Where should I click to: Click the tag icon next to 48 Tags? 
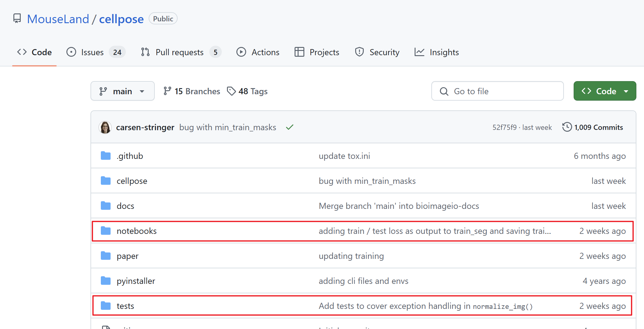click(x=231, y=91)
